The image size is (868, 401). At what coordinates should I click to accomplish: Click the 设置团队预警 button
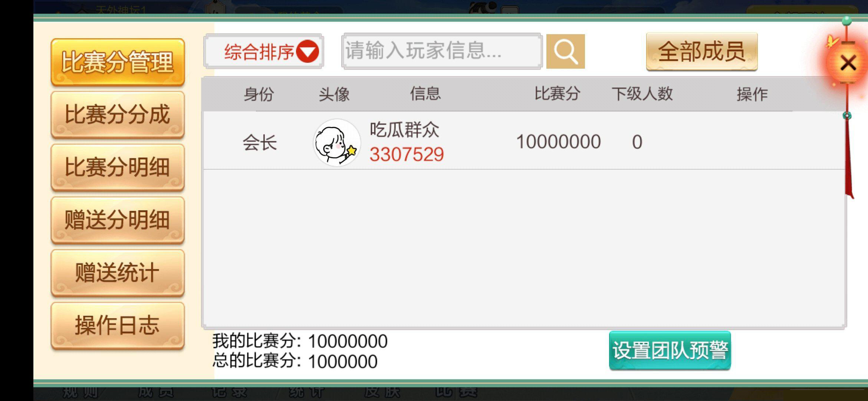[670, 350]
